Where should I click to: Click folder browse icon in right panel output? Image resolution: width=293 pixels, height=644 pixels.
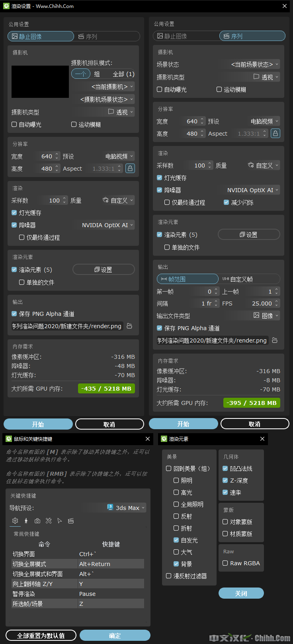tap(275, 340)
